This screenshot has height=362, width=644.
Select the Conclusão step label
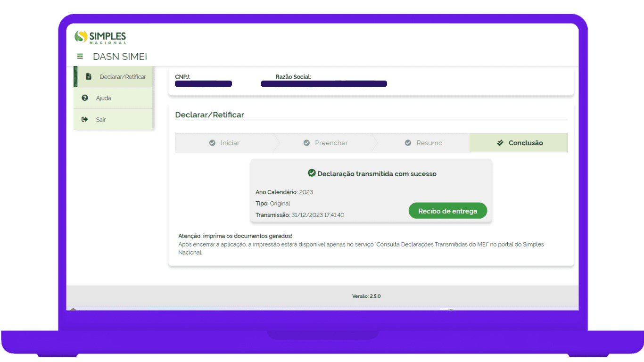click(525, 143)
